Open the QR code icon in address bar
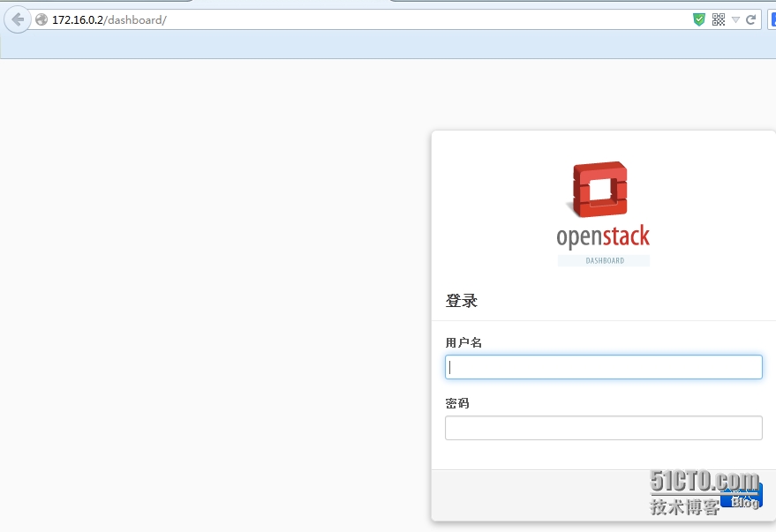 coord(719,19)
